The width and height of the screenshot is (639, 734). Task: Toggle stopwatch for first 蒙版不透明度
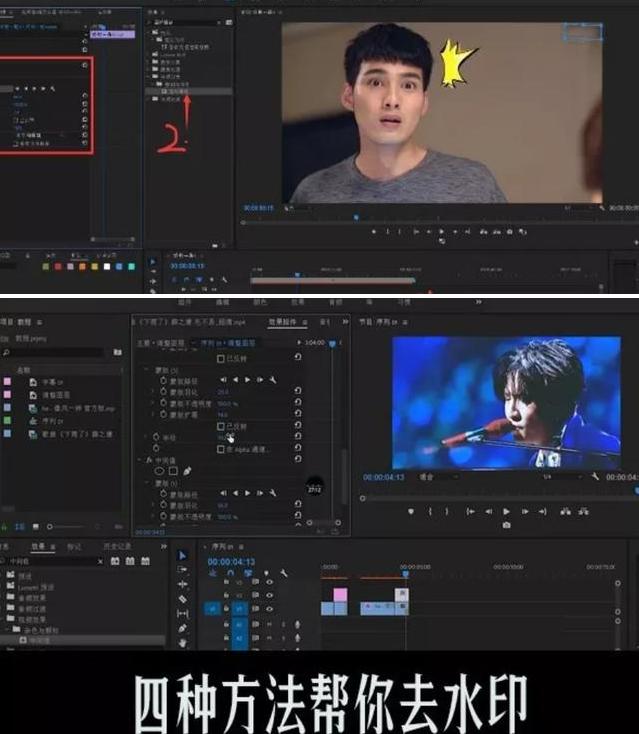(163, 403)
